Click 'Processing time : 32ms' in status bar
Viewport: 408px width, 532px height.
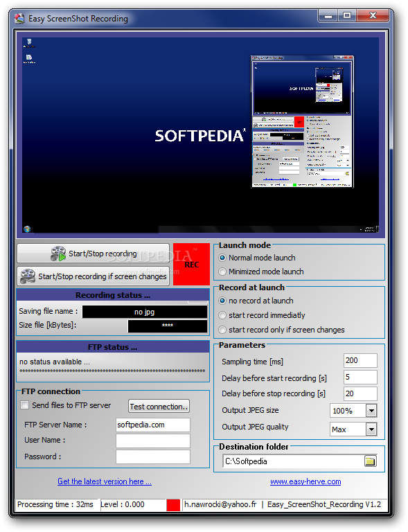(55, 504)
